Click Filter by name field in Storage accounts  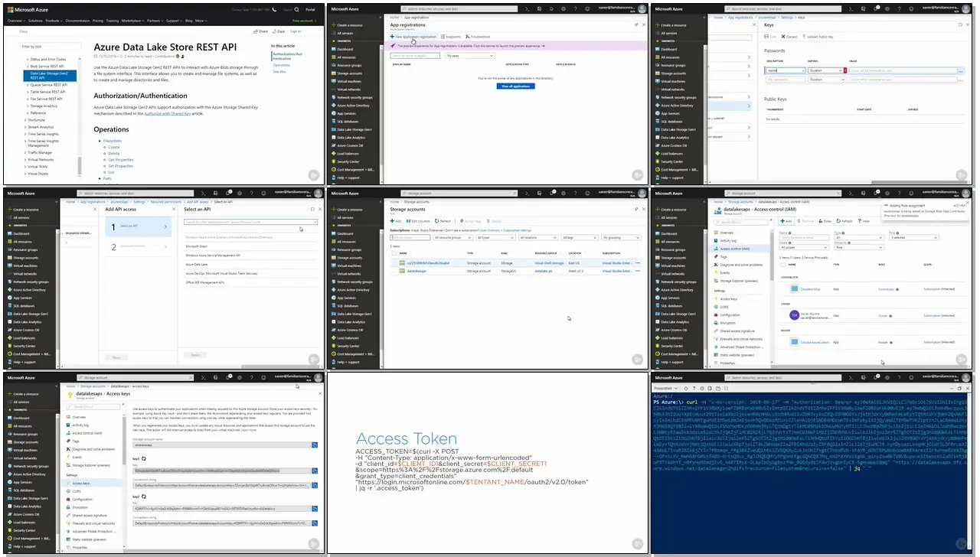click(x=410, y=237)
